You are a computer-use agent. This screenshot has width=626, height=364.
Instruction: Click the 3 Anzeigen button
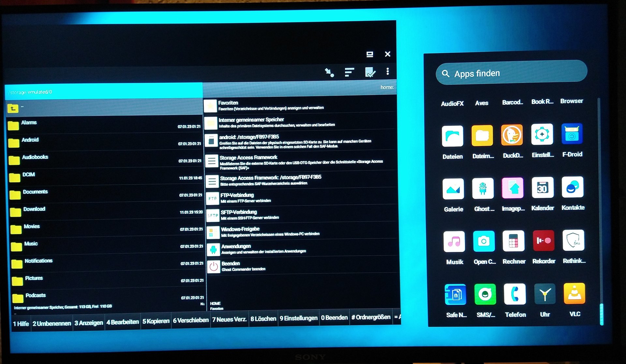(89, 323)
